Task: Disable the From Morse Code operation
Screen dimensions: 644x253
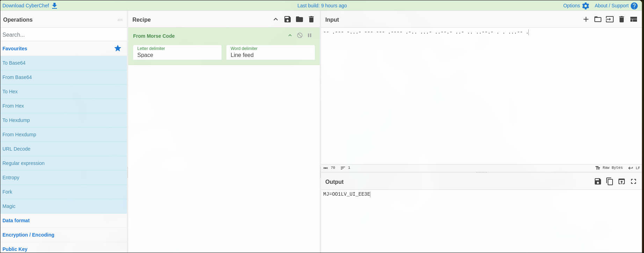Action: click(x=299, y=35)
